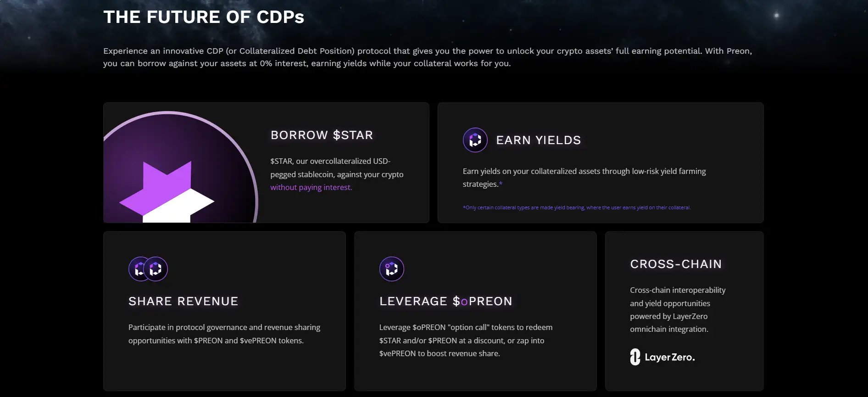Click the SHARE REVENUE heading
This screenshot has height=397, width=868.
click(183, 301)
